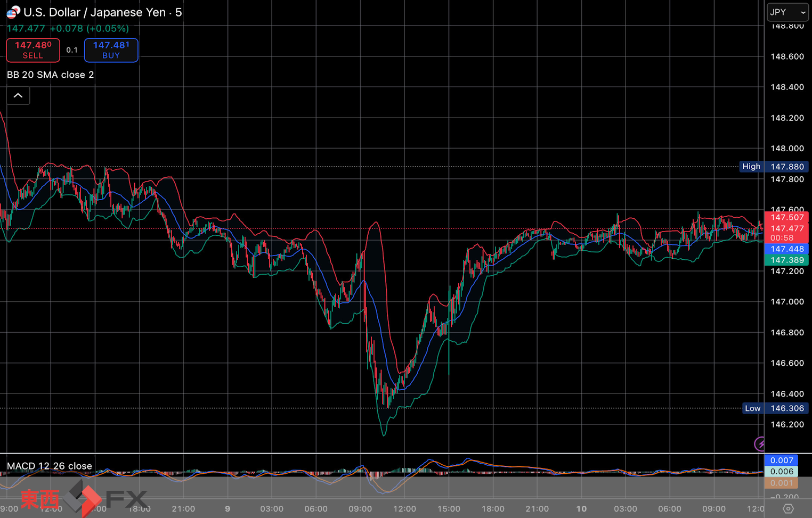Viewport: 812px width, 518px height.
Task: Click the orange 0.001 signal value label
Action: coord(781,483)
